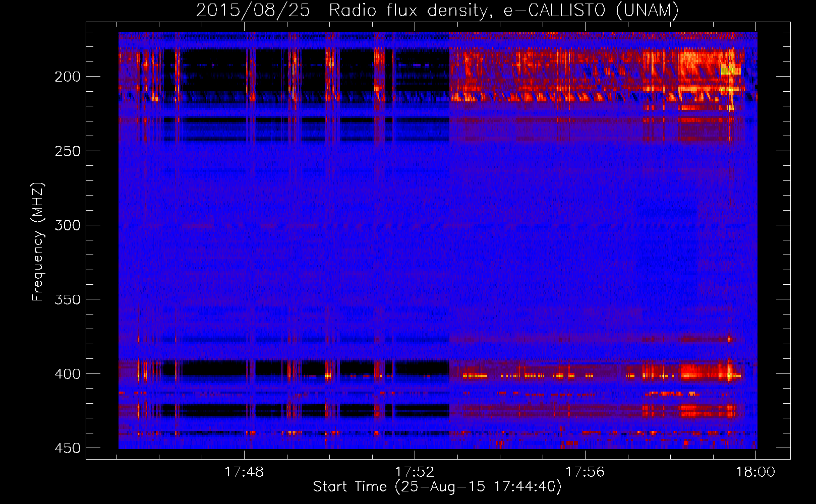Click the plot title '2015/08/25 Radio flux density'

(x=437, y=10)
